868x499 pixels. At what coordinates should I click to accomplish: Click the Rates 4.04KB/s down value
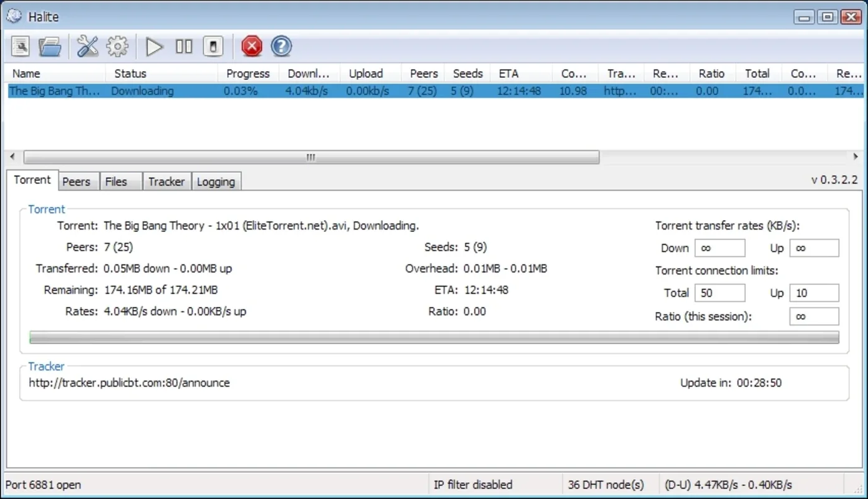[175, 311]
